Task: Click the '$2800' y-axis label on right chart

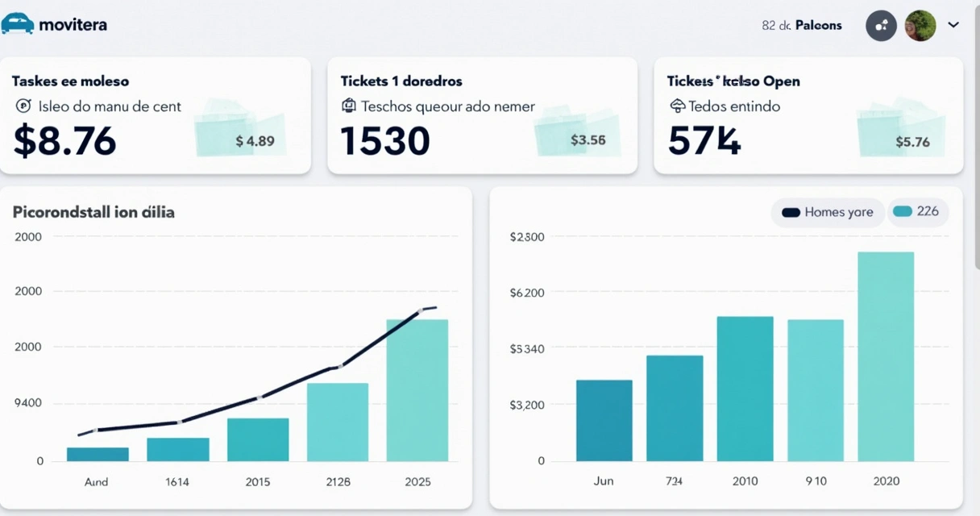Action: (527, 237)
